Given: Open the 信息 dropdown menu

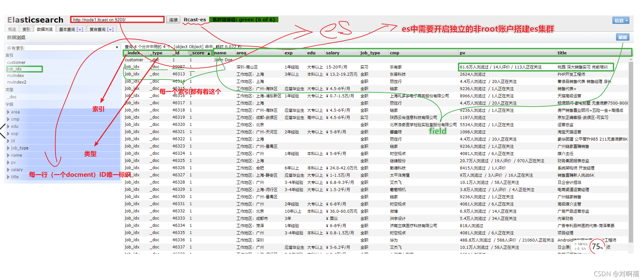Looking at the screenshot, I should (621, 21).
